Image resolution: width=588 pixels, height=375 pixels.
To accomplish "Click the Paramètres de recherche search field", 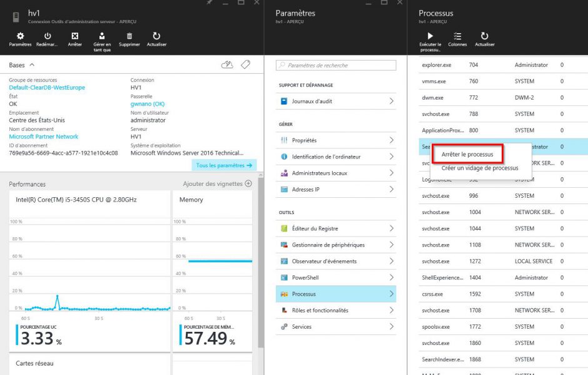I will click(336, 65).
